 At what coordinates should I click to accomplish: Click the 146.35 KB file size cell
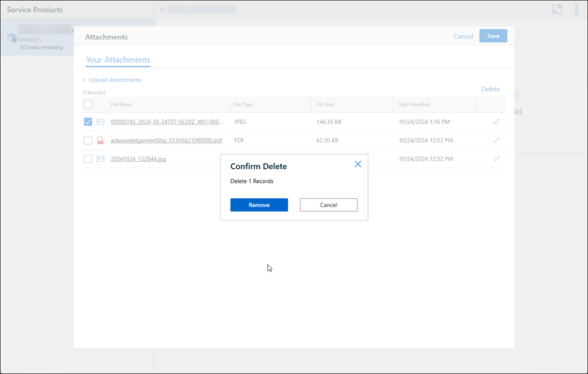329,122
